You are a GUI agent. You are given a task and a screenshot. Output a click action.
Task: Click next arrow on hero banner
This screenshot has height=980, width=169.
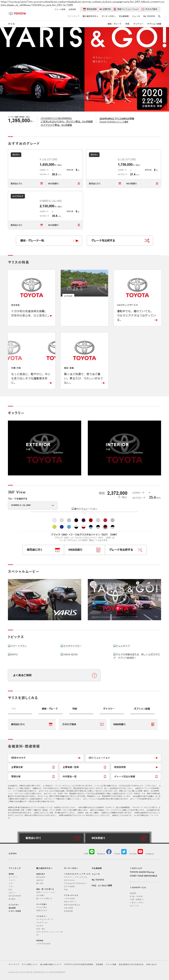[166, 108]
